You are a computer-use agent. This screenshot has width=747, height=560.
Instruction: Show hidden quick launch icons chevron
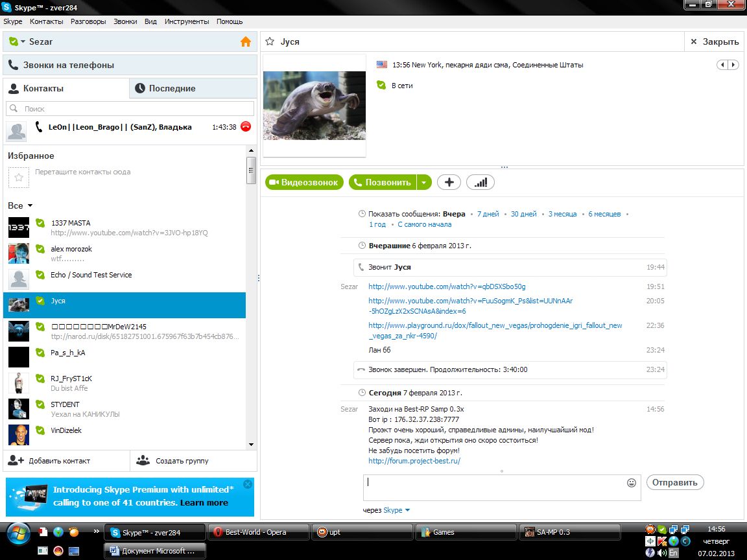96,531
